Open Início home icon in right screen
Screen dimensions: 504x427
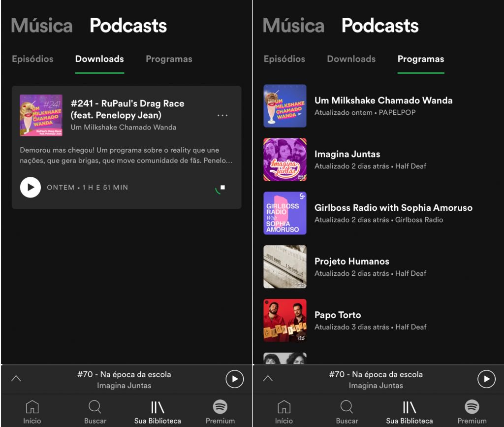(x=284, y=407)
